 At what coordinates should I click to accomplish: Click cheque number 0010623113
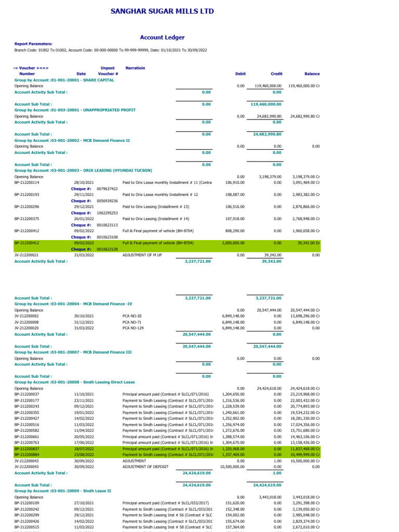pos(107,225)
